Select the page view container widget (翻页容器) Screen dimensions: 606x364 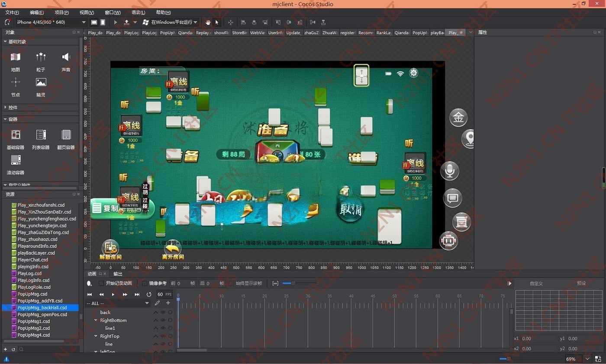(66, 139)
